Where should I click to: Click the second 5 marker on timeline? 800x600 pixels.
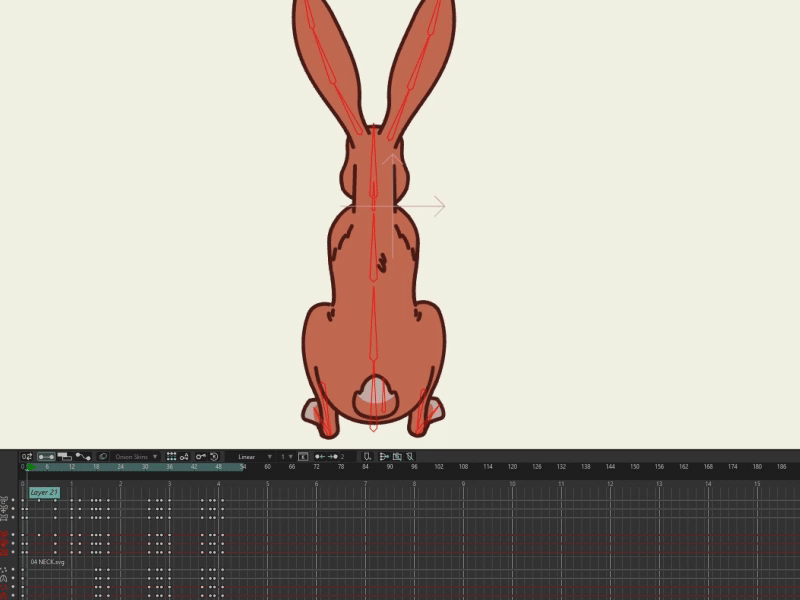coord(267,484)
